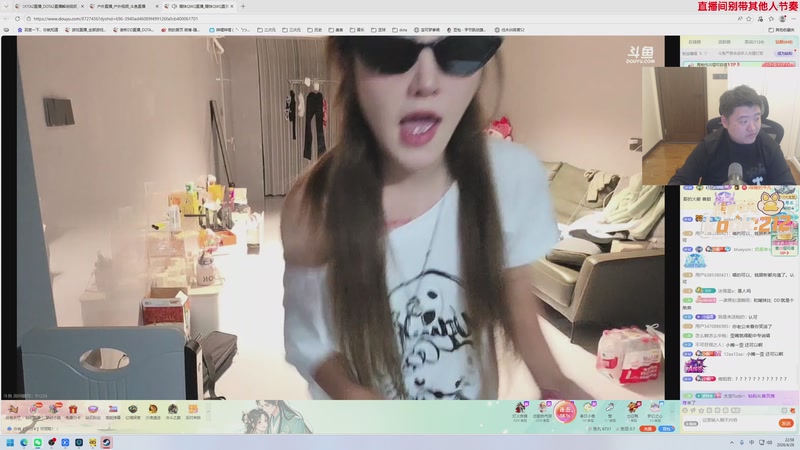
Task: Open the orange 福 lantern activity icon
Action: tap(193, 411)
